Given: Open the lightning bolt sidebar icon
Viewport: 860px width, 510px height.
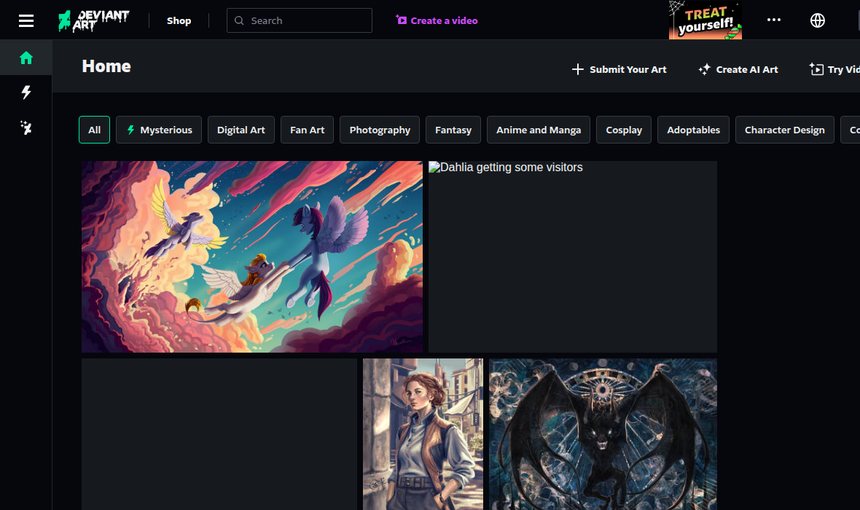Looking at the screenshot, I should point(26,92).
